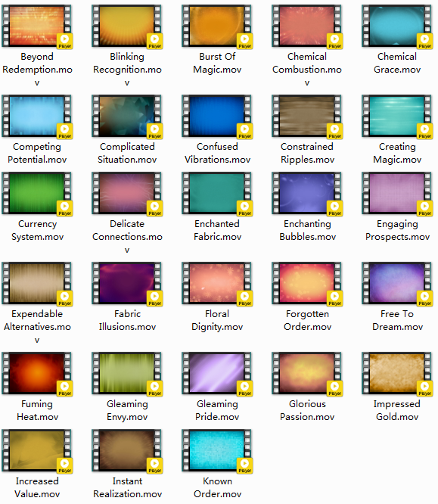Click the Floral Dignity.mov thumbnail
The image size is (438, 504).
tap(217, 284)
